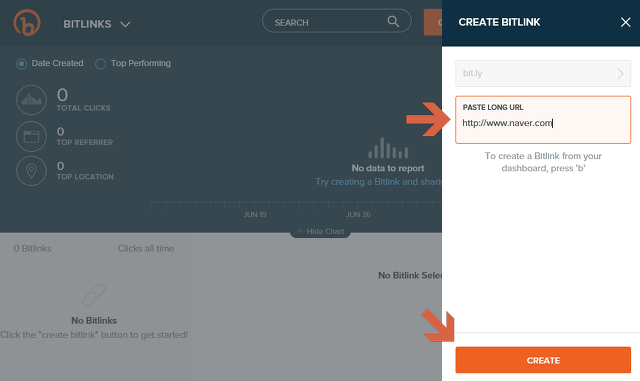Open the bit.ly domain selector

pos(543,74)
